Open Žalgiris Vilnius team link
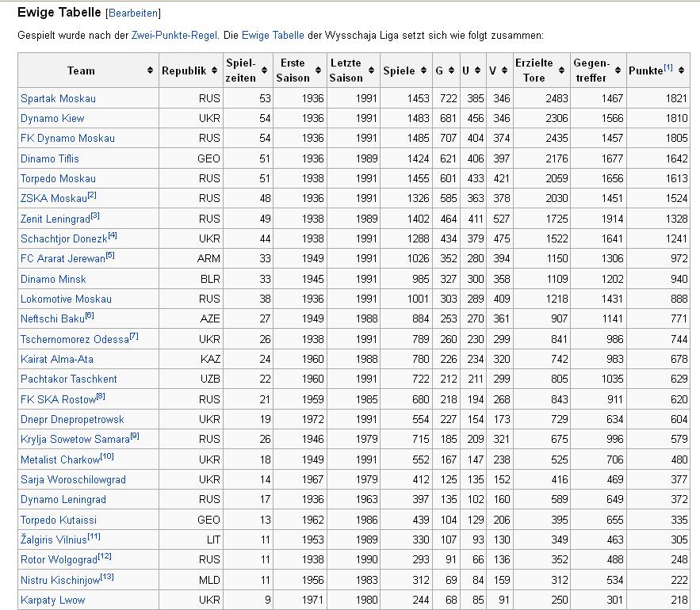This screenshot has height=610, width=700. [x=54, y=539]
